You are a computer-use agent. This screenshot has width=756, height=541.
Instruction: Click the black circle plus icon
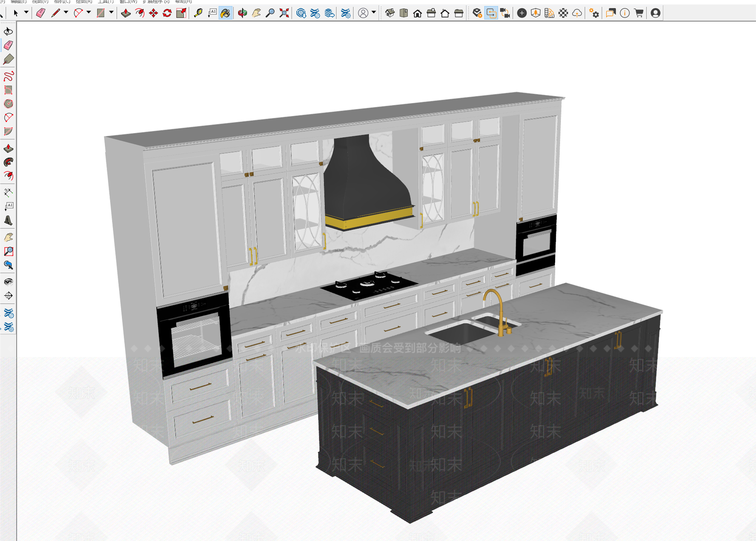tap(522, 13)
